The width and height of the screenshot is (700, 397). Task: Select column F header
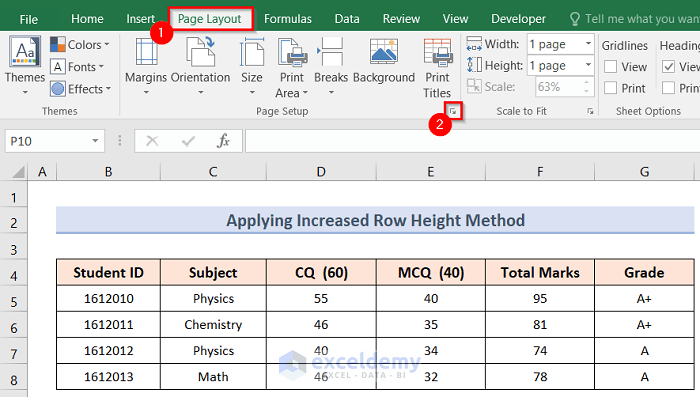[540, 171]
